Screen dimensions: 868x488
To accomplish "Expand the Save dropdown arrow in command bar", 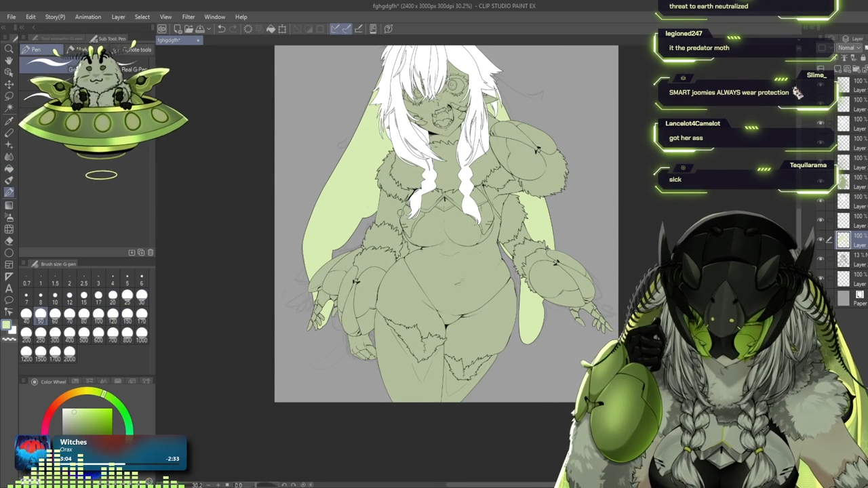I will 209,28.
